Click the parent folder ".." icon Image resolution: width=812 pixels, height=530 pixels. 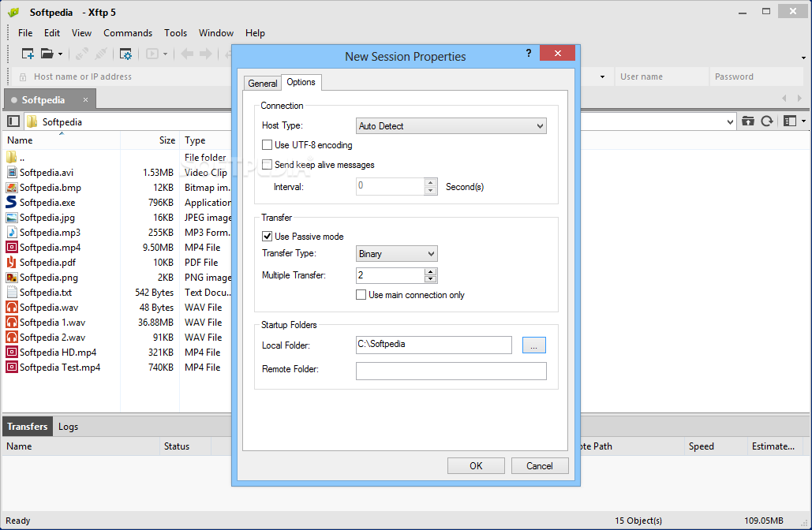coord(11,157)
